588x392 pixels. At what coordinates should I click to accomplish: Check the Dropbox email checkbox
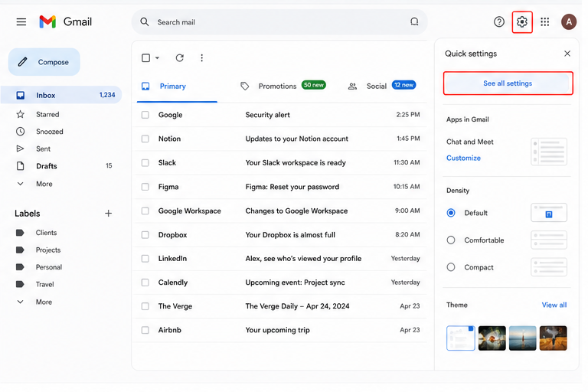[145, 235]
